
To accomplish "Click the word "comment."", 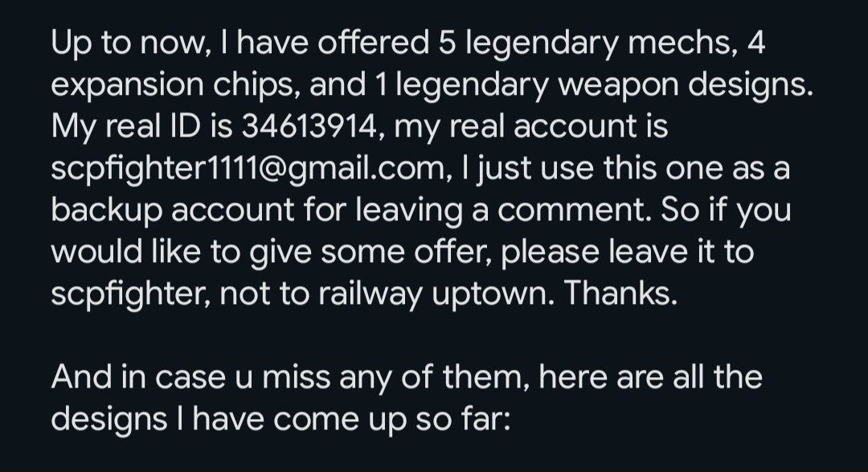I will [575, 211].
